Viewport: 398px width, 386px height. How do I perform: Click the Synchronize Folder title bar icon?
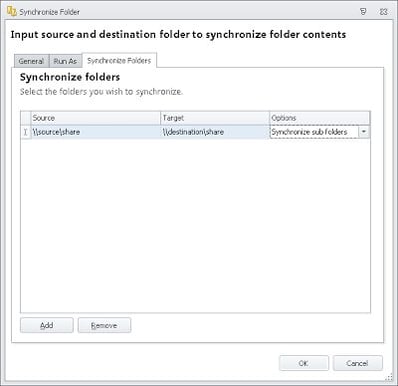tap(12, 11)
